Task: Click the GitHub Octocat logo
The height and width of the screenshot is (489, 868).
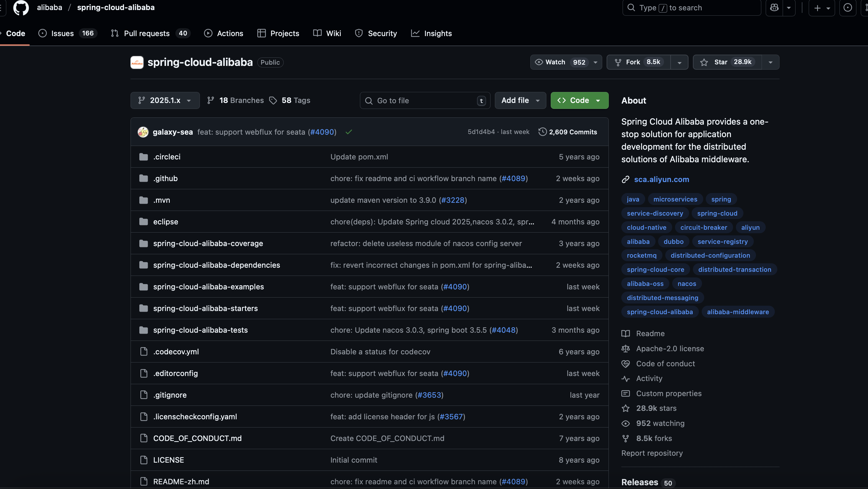Action: pos(21,8)
